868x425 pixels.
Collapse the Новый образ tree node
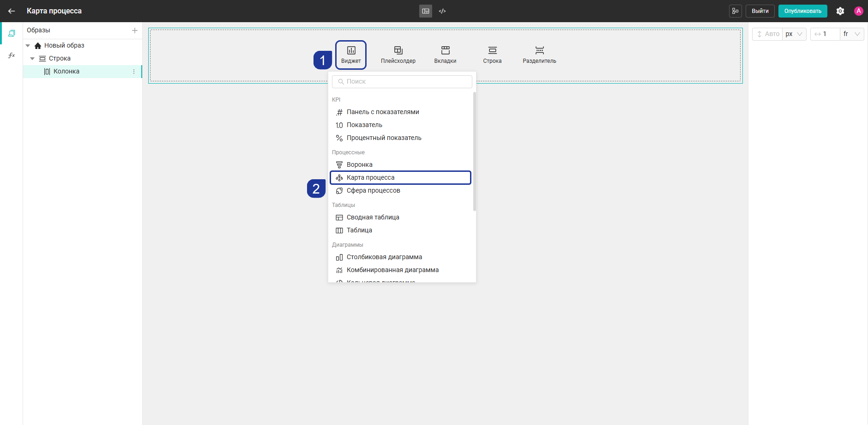pos(28,46)
